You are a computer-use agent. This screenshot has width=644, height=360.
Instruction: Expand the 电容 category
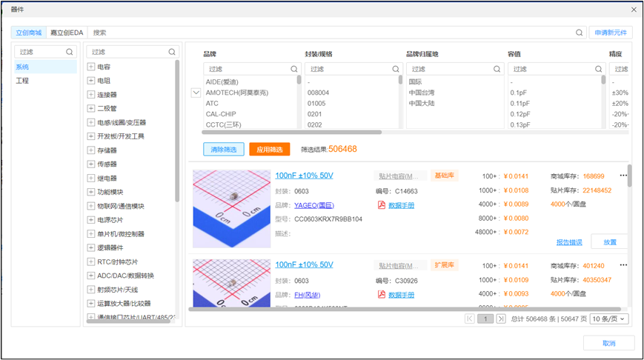pyautogui.click(x=91, y=67)
